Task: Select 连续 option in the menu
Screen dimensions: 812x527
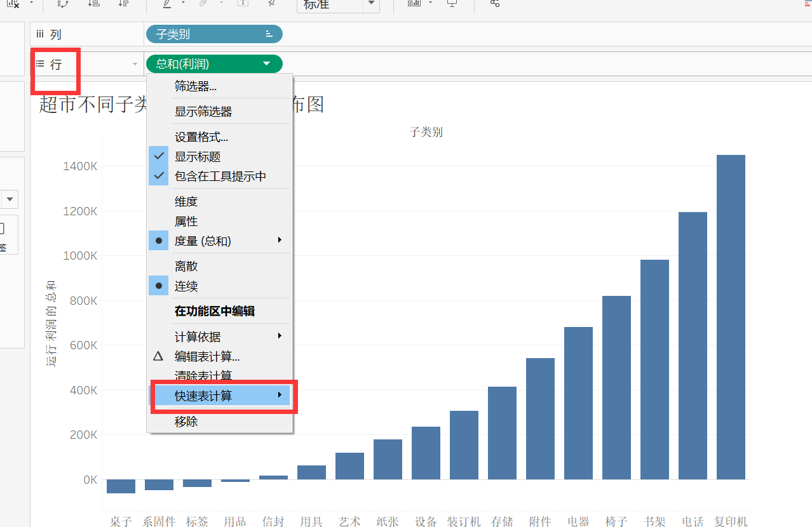Action: pyautogui.click(x=220, y=286)
